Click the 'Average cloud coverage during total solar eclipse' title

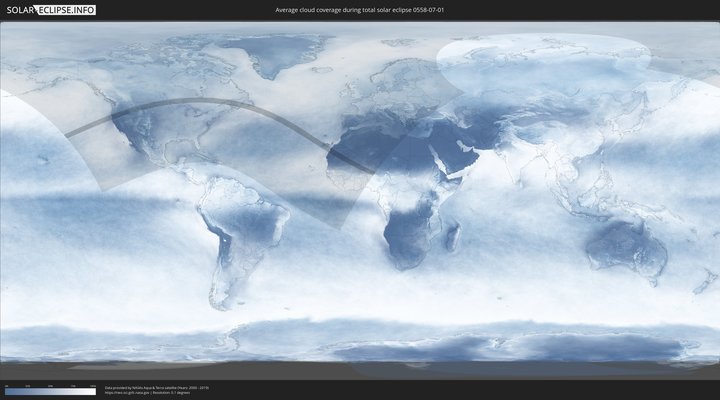(x=360, y=10)
